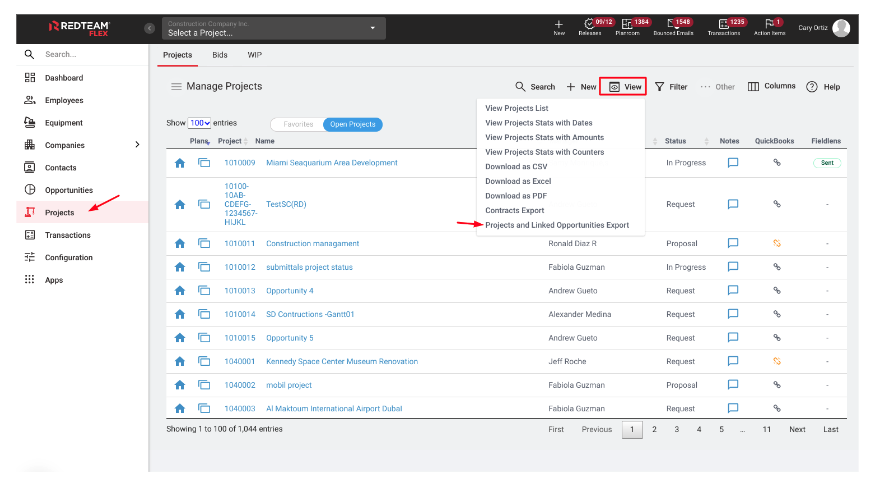The height and width of the screenshot is (490, 878).
Task: Select Projects and Linked Opportunities Export
Action: tap(557, 225)
